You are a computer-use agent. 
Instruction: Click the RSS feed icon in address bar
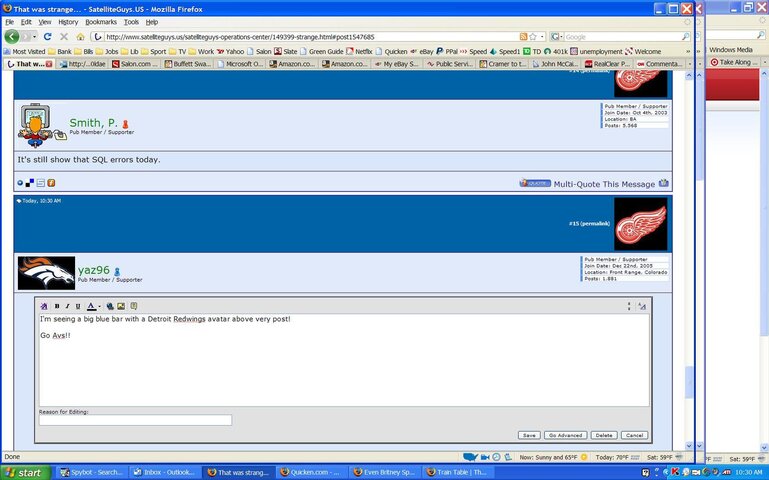(523, 37)
